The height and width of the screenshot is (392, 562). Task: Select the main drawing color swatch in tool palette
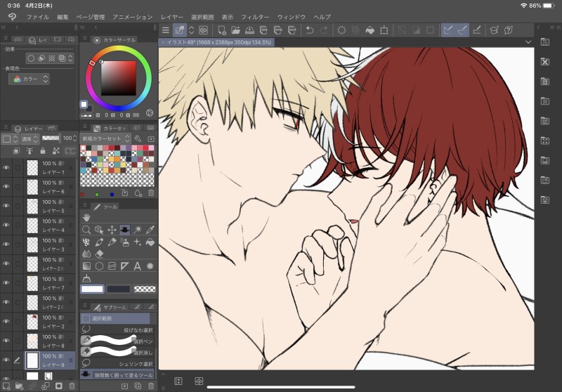click(92, 289)
